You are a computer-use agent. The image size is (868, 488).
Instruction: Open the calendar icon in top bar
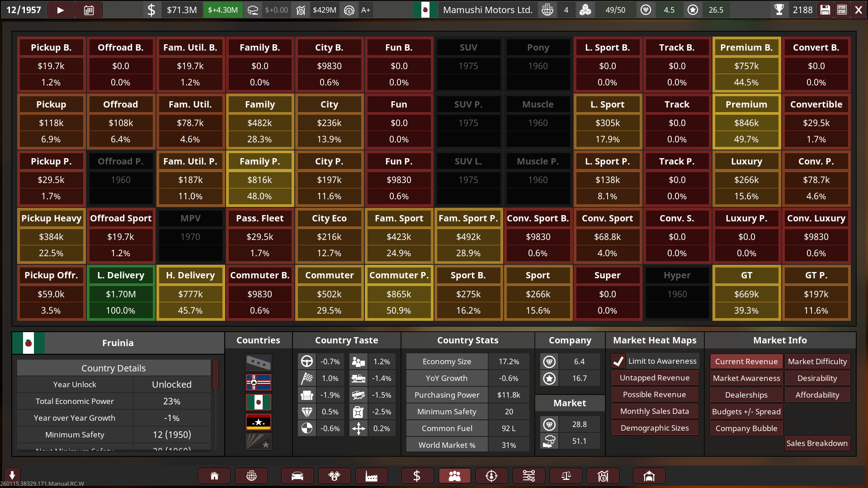point(89,10)
